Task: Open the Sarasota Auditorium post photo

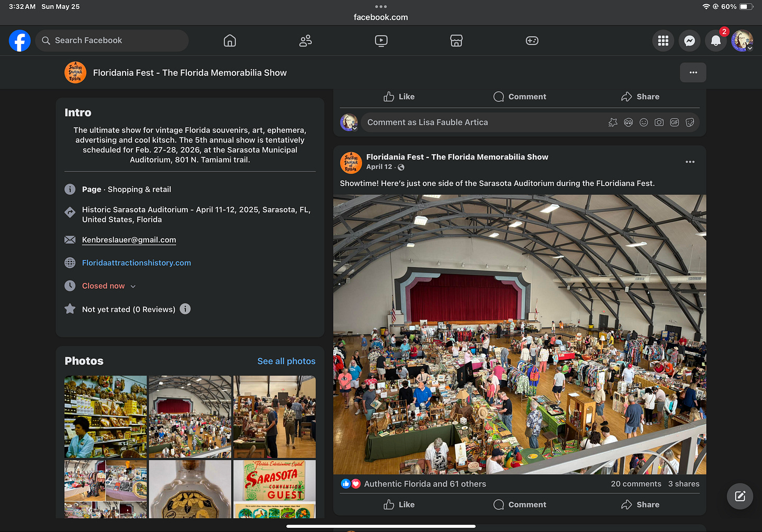Action: click(520, 335)
